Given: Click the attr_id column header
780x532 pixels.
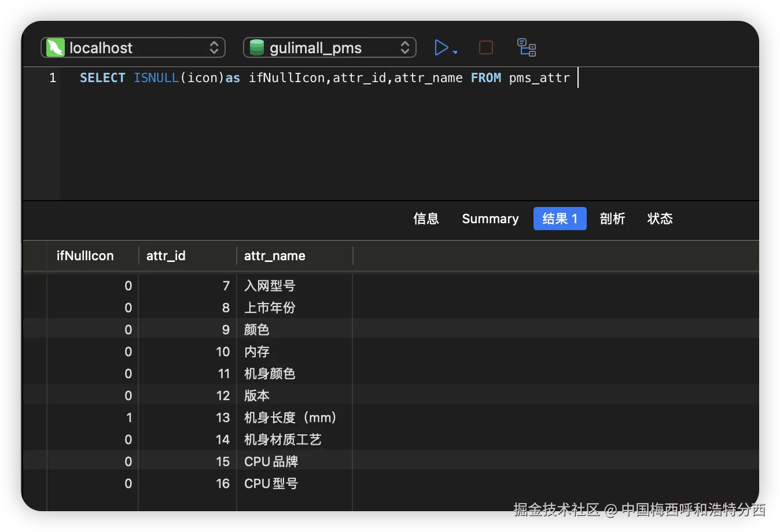Looking at the screenshot, I should click(x=187, y=256).
